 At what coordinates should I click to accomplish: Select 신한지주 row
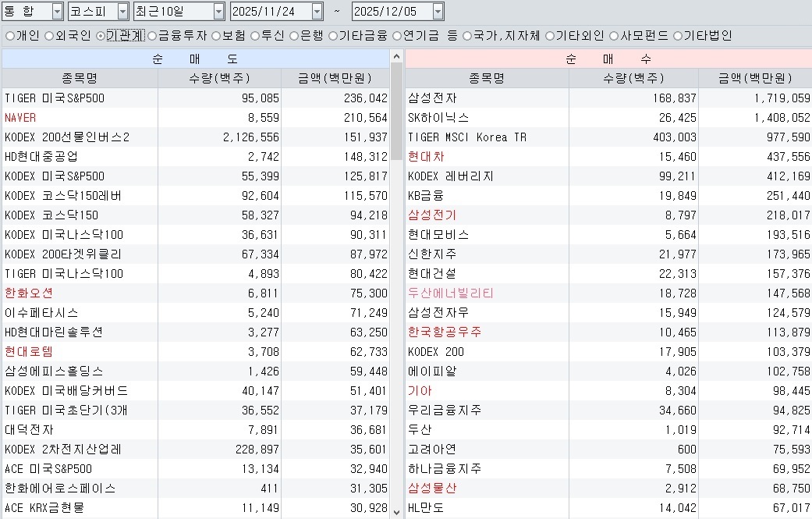point(608,254)
